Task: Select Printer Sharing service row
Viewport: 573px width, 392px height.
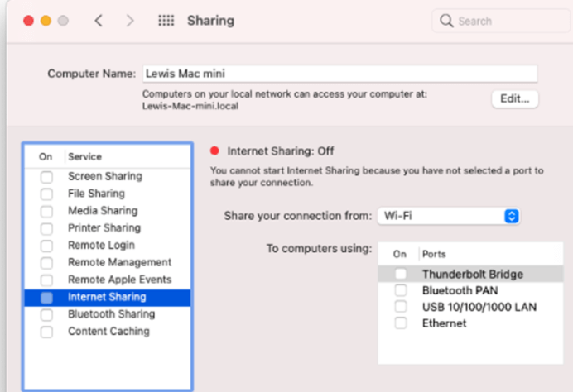Action: click(108, 228)
